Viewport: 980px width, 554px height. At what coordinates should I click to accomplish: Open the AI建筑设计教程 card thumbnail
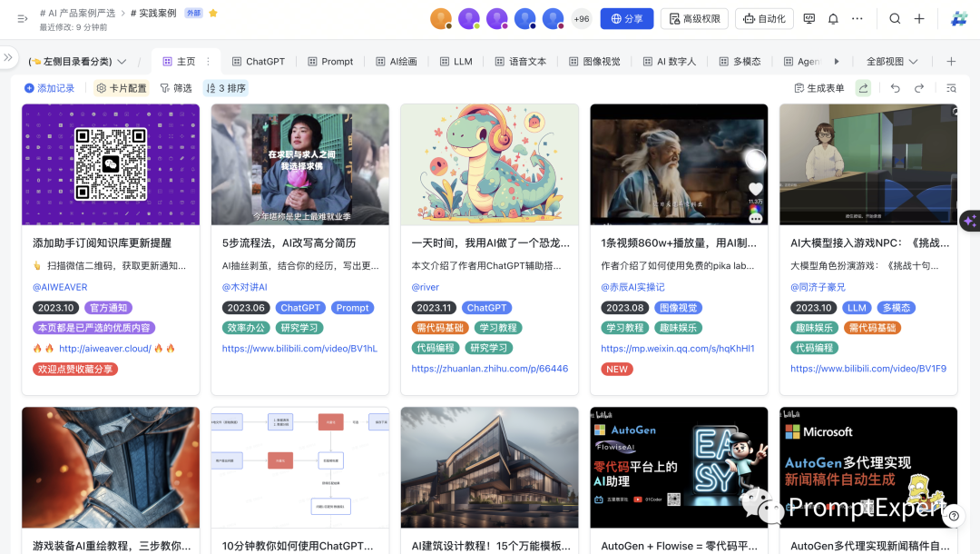(489, 467)
